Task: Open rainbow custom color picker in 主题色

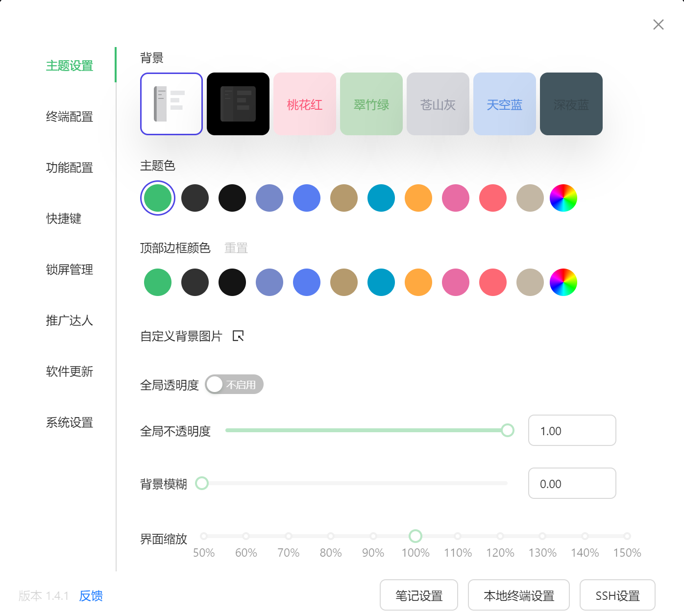Action: click(x=563, y=198)
